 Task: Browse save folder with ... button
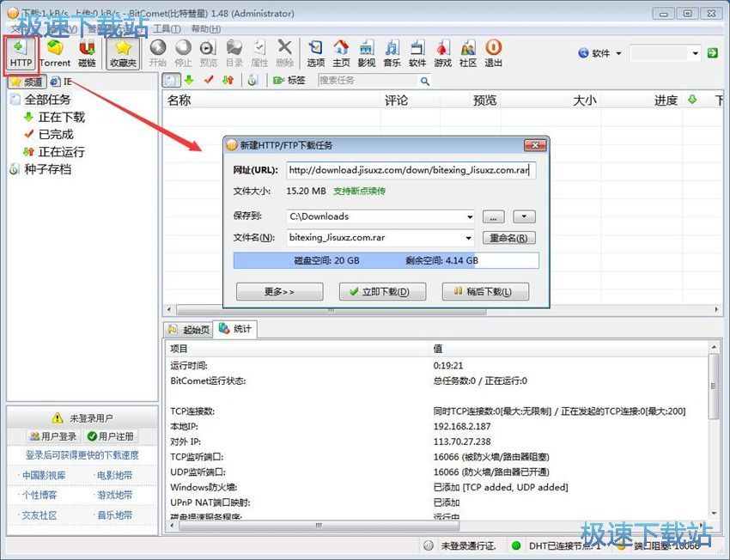[x=493, y=216]
